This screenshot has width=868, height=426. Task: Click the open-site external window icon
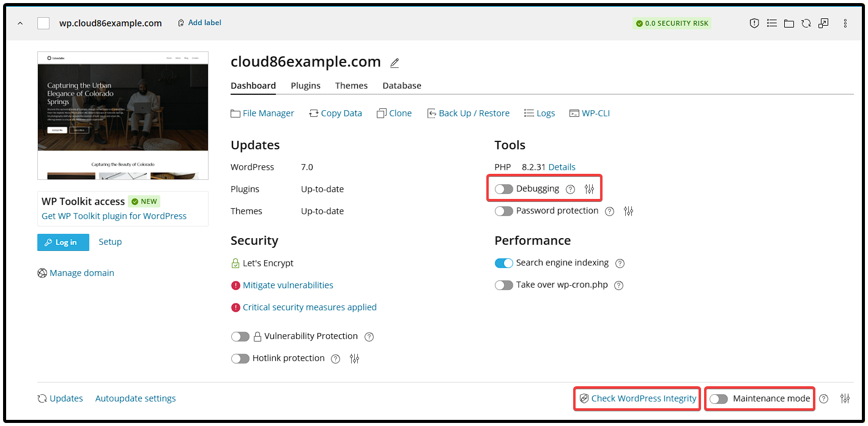(824, 23)
